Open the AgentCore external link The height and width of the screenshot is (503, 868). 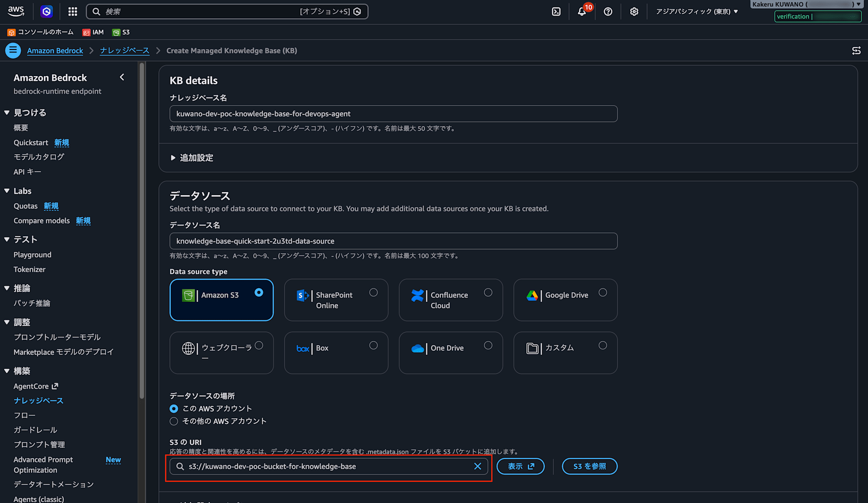(36, 386)
